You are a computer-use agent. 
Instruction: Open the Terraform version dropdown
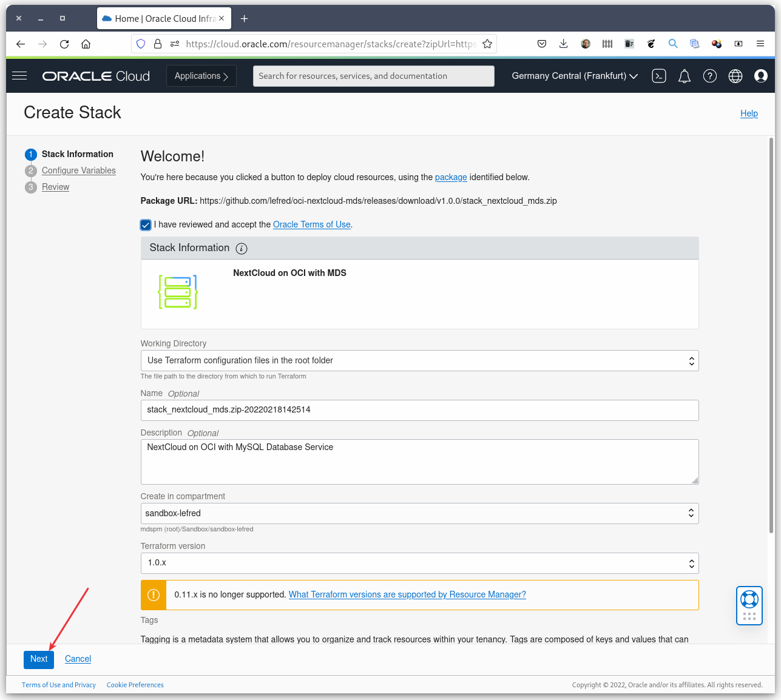pos(419,563)
